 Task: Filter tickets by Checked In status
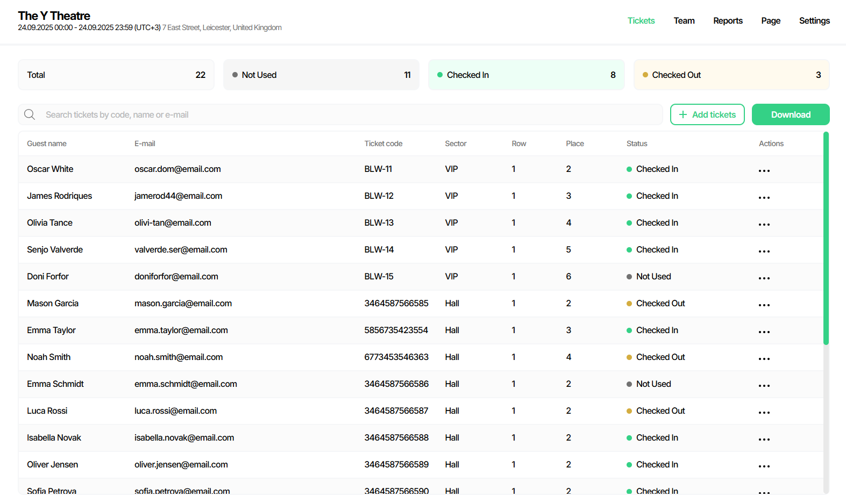[526, 75]
